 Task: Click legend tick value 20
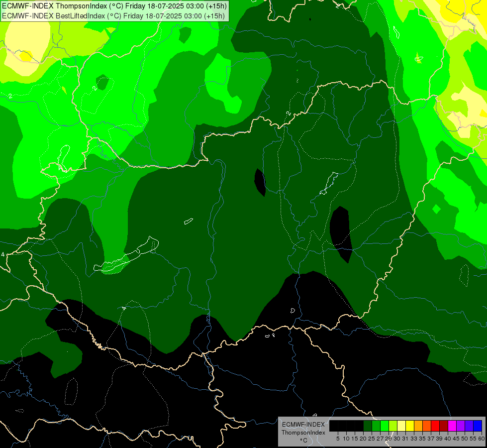tap(363, 439)
